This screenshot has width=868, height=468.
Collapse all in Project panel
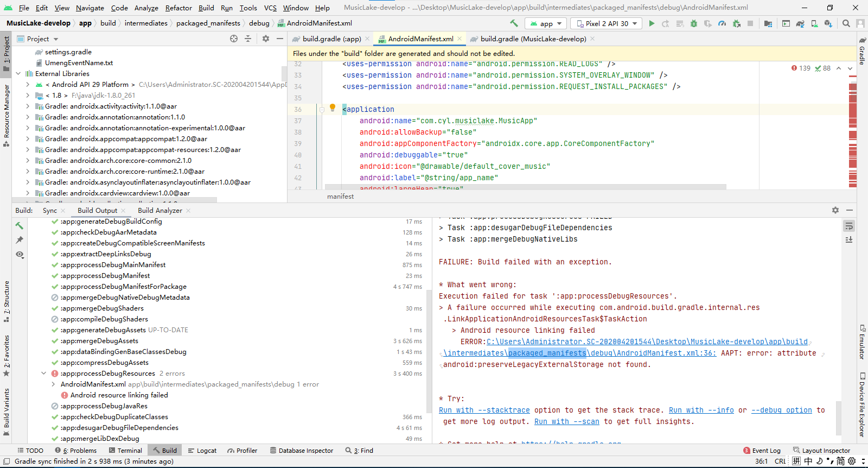pos(248,39)
